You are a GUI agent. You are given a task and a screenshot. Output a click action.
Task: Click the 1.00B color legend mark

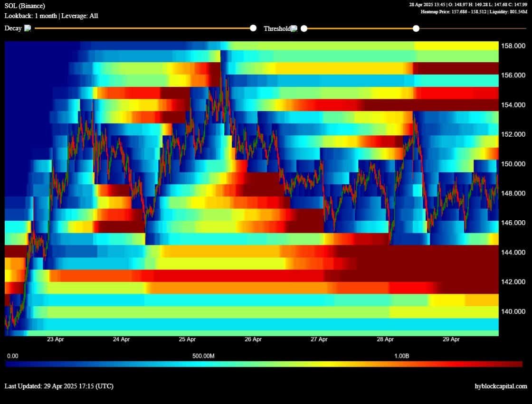coord(401,356)
